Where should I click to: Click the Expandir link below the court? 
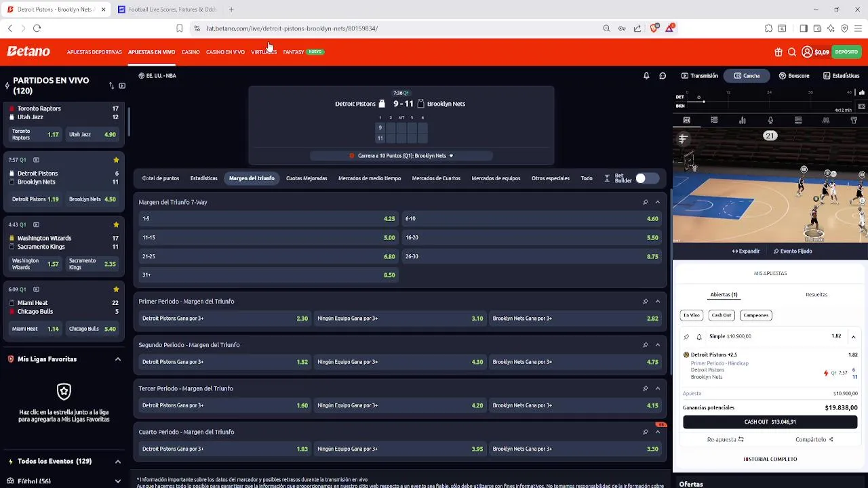pos(746,251)
